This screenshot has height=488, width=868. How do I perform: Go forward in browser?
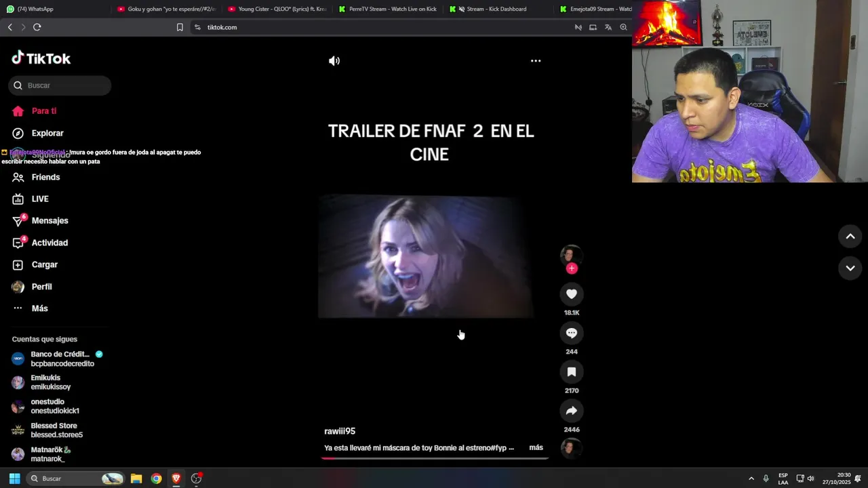tap(23, 27)
